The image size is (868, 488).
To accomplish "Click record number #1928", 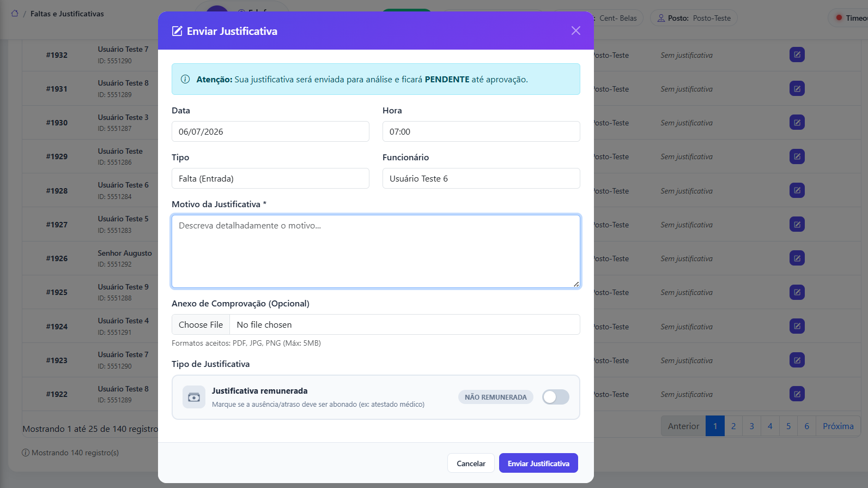I will 57,191.
